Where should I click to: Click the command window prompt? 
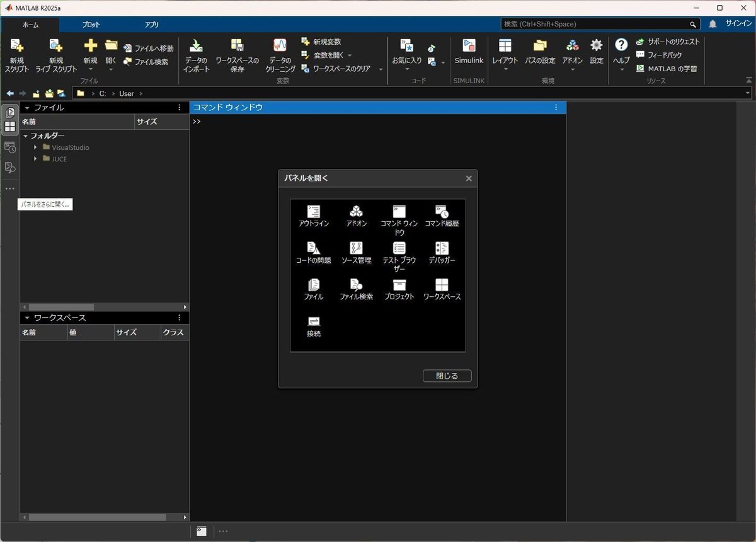(x=197, y=122)
